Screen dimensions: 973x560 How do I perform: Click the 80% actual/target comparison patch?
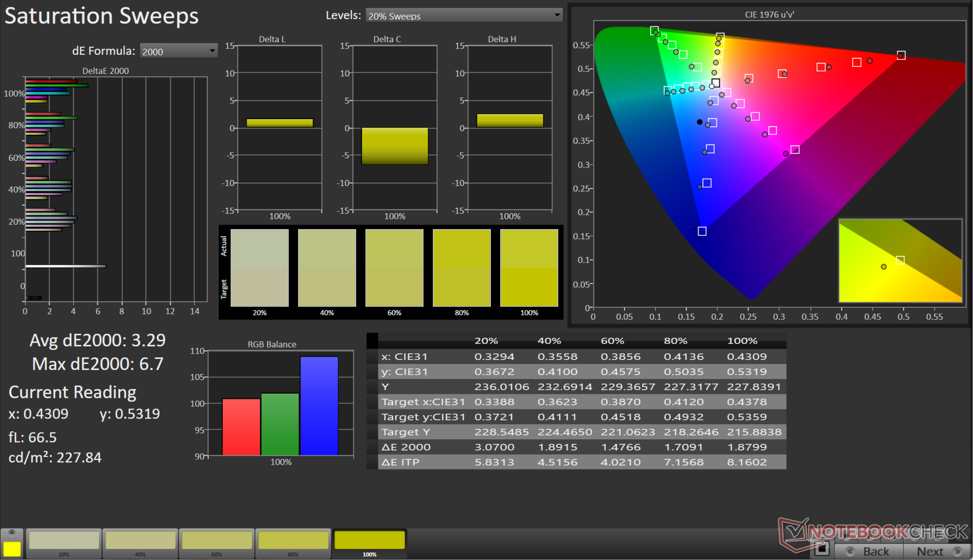click(461, 268)
